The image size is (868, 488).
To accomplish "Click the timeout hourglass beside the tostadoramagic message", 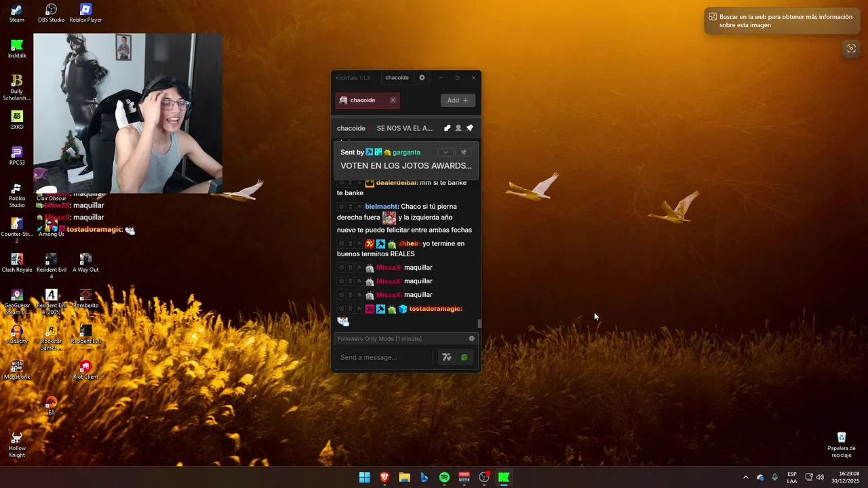I will click(x=350, y=309).
